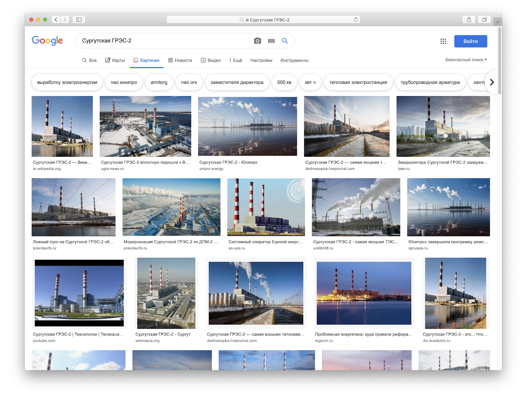
Task: Select the Картинки tab
Action: tap(147, 60)
